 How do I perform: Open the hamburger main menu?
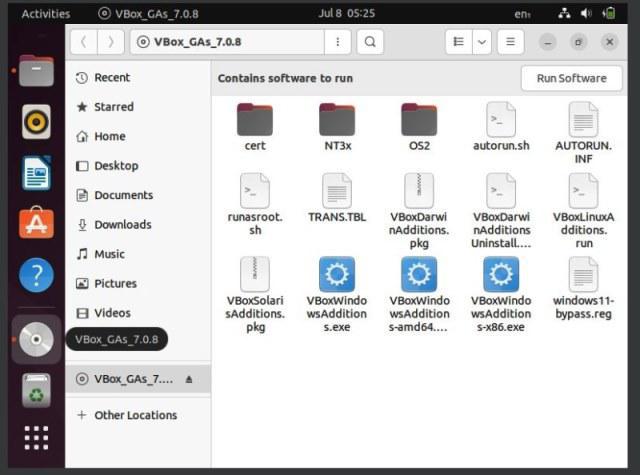511,42
